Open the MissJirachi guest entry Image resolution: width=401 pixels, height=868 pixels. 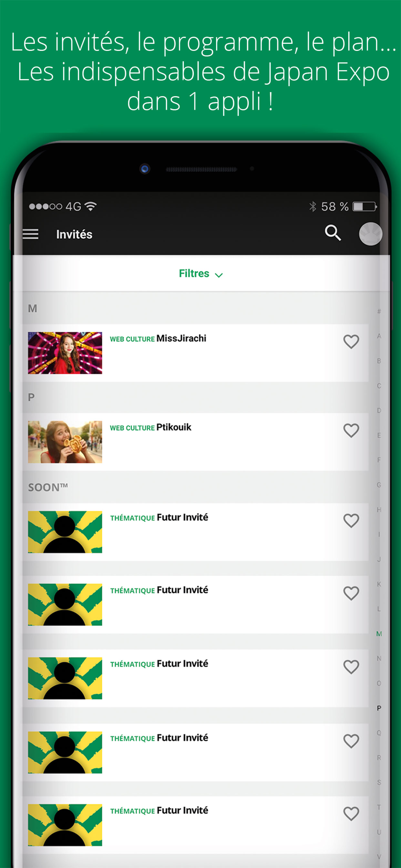click(x=195, y=353)
